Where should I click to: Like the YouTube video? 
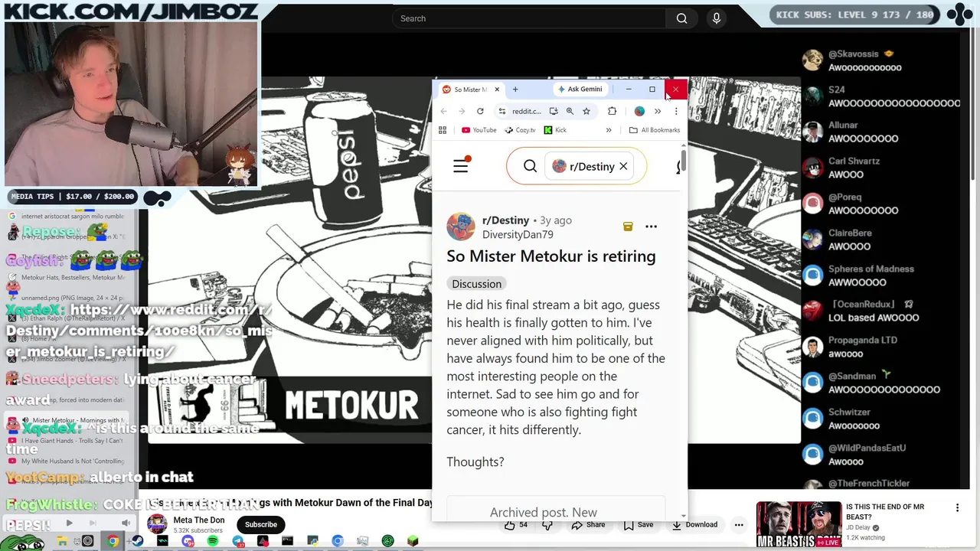[x=516, y=524]
